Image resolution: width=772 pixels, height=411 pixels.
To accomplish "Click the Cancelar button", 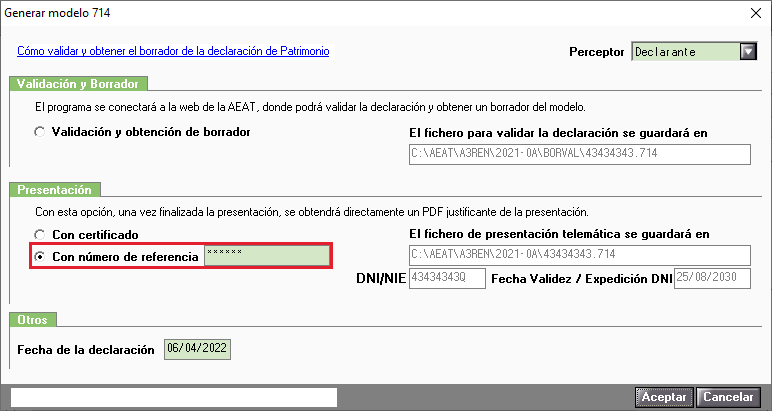I will click(x=728, y=397).
